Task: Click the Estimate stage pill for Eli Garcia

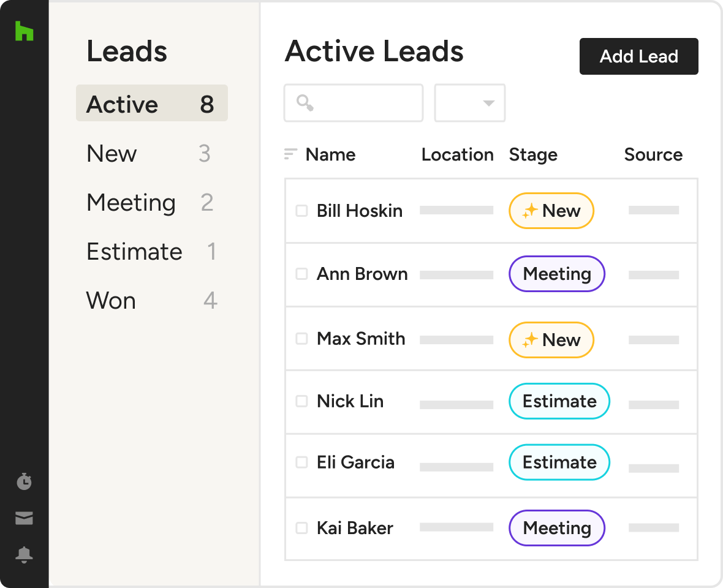Action: (559, 462)
